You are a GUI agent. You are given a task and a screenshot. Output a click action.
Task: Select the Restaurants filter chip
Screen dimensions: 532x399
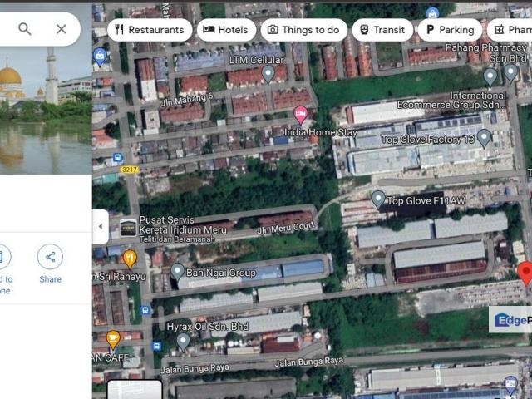click(150, 30)
